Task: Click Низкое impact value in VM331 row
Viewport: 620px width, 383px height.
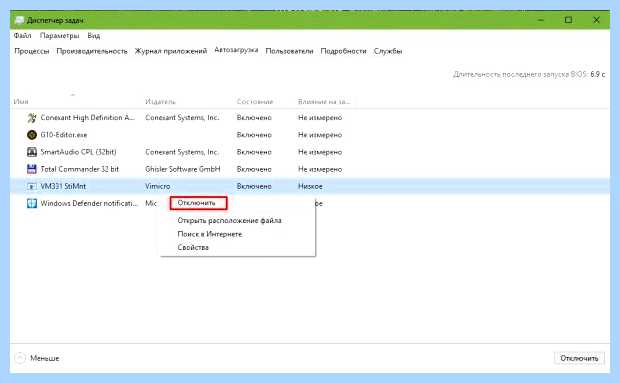Action: click(310, 186)
